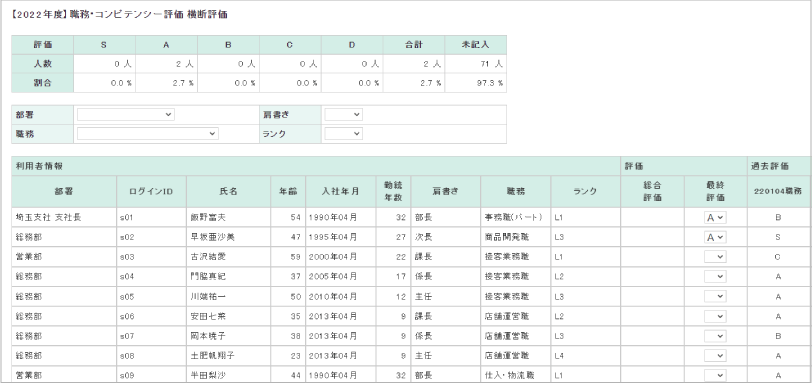Click the name 早坂亜沙美
The width and height of the screenshot is (812, 383).
coord(212,237)
